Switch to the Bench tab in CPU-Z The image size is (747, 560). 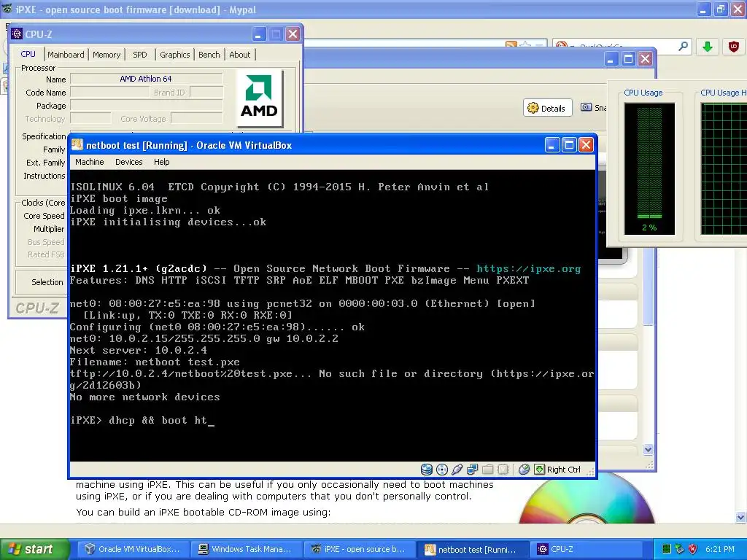(209, 55)
